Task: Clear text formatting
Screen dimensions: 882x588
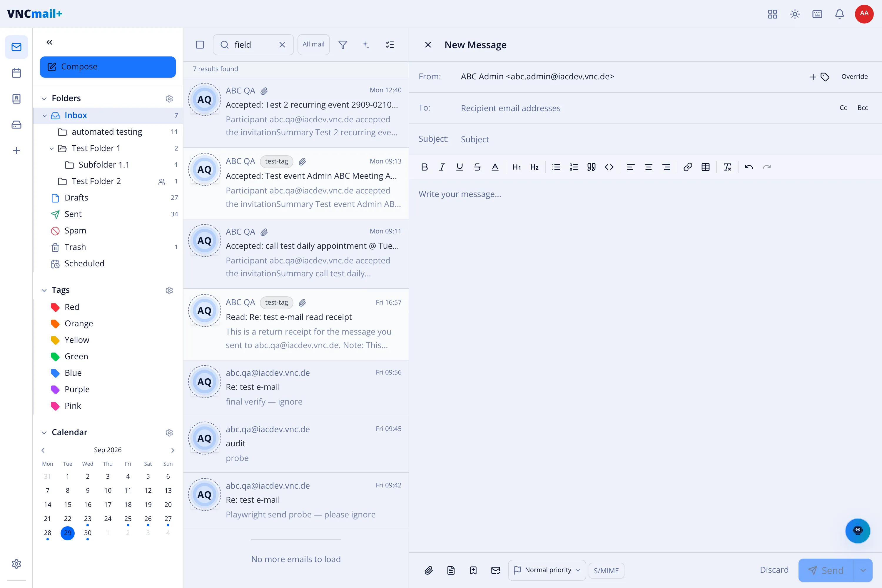Action: coord(727,167)
